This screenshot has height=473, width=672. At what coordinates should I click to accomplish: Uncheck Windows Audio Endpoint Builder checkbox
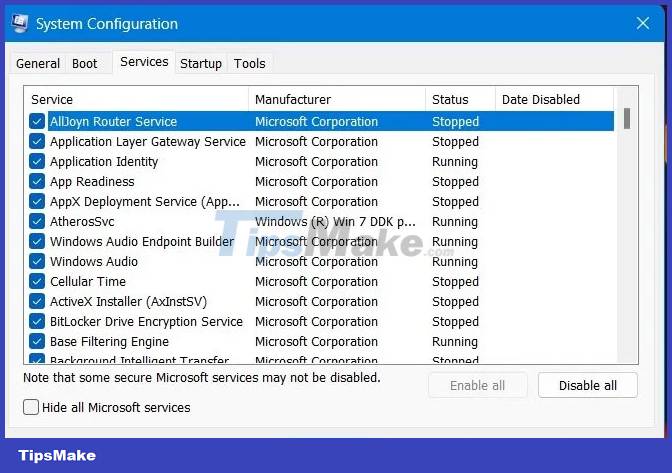pyautogui.click(x=37, y=241)
